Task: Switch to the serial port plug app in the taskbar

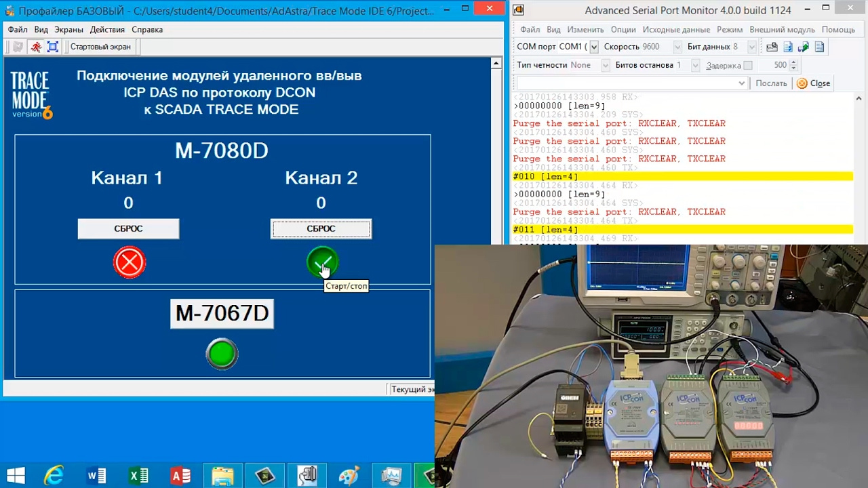Action: 308,476
